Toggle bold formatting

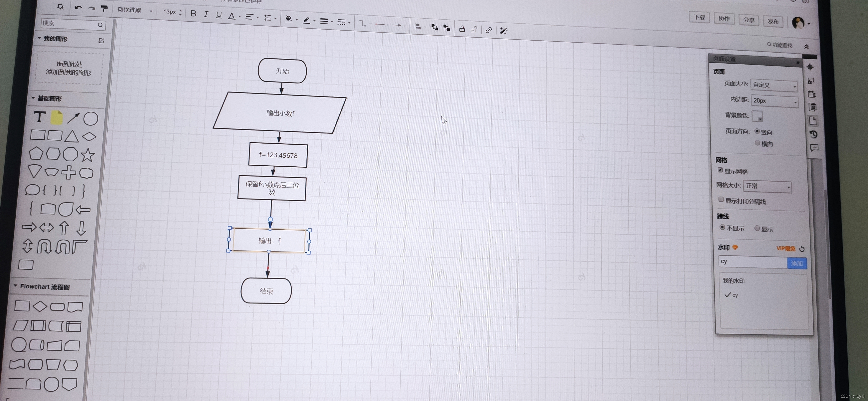(193, 13)
